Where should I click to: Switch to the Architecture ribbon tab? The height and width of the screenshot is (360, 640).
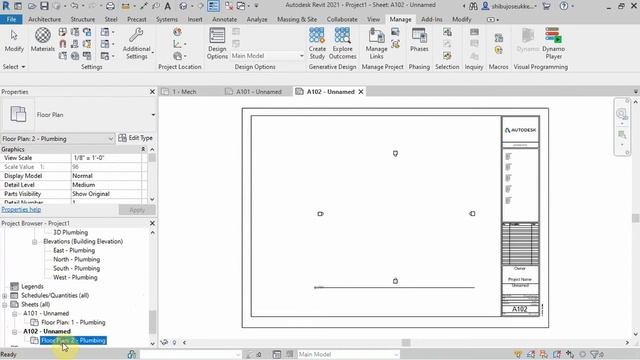(x=44, y=19)
